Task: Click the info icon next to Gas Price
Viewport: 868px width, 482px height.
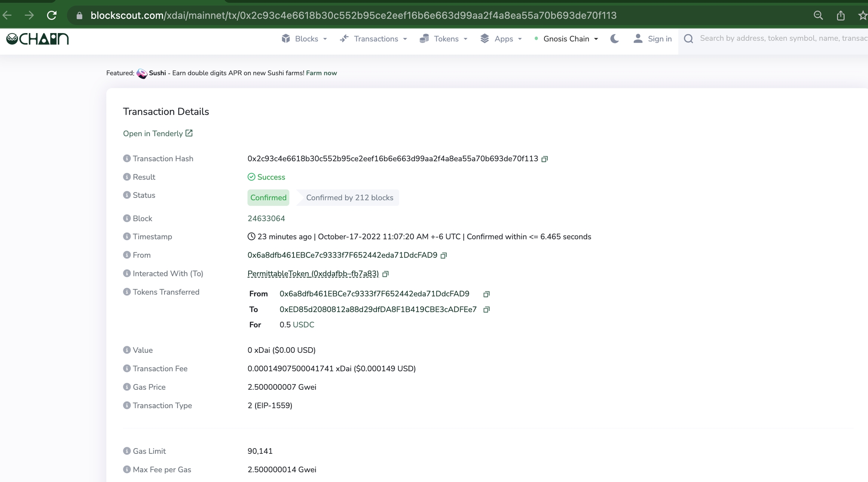Action: coord(127,387)
